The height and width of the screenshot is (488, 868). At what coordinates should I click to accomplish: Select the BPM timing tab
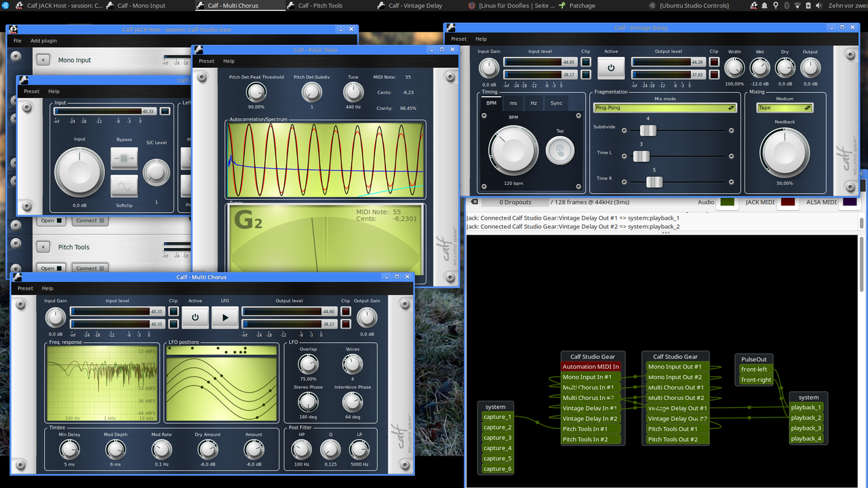[x=492, y=103]
